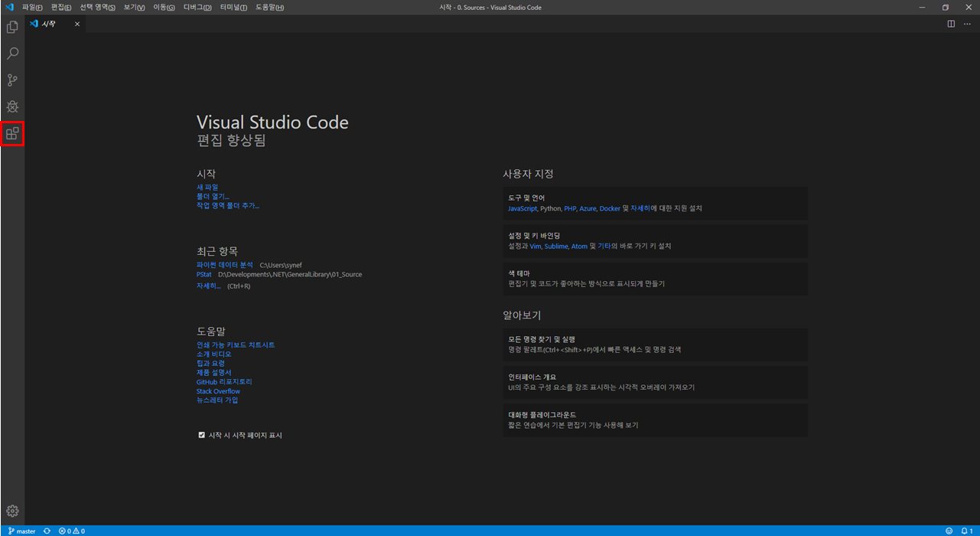Click 기타 link in keybindings section
980x536 pixels.
(604, 246)
